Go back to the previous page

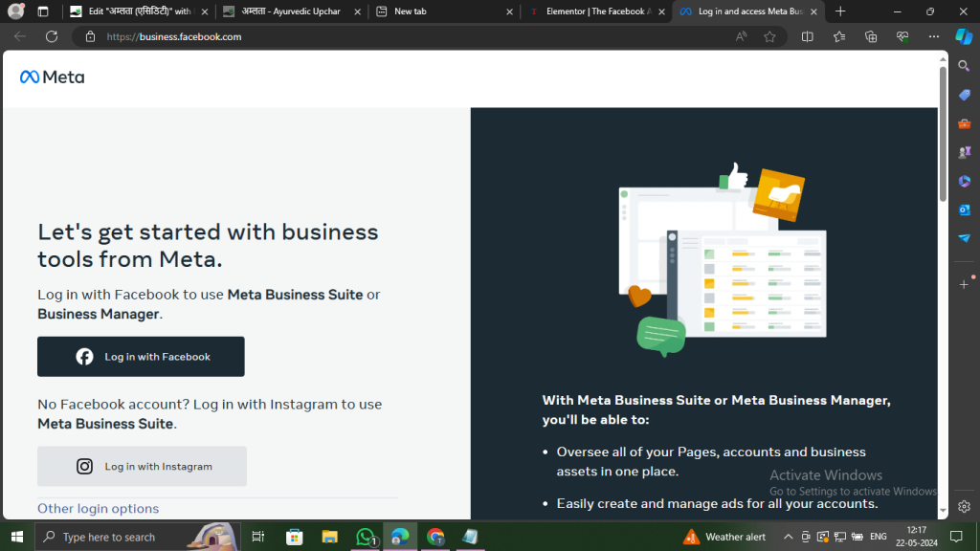20,37
